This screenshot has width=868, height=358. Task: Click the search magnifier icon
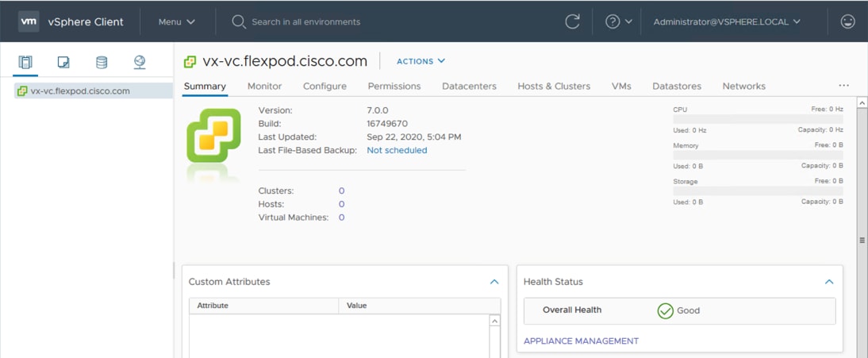click(x=239, y=21)
